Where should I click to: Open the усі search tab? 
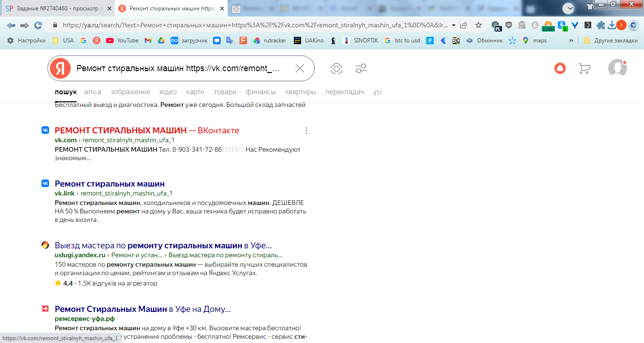(378, 92)
